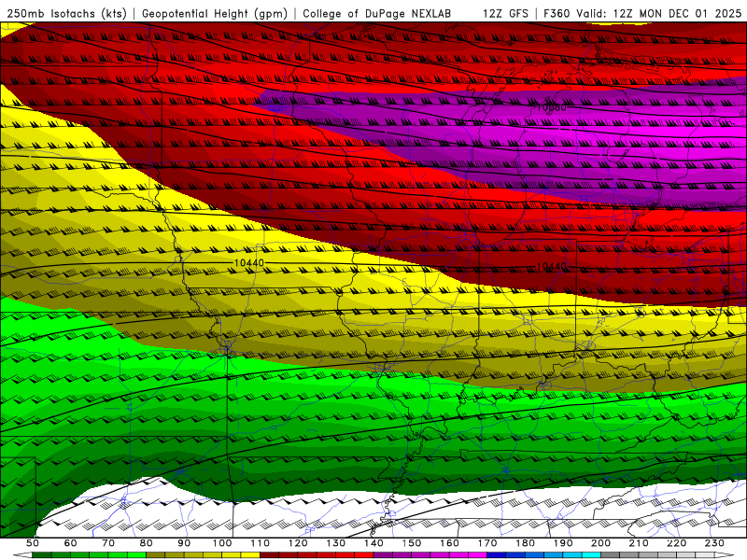
Task: Click the 190 value on the color scale
Action: point(564,543)
